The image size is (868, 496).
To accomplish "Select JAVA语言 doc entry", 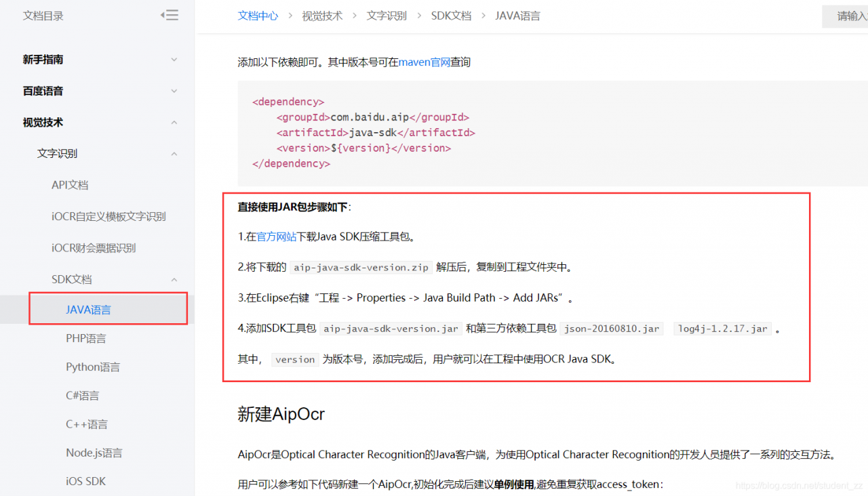I will coord(89,310).
